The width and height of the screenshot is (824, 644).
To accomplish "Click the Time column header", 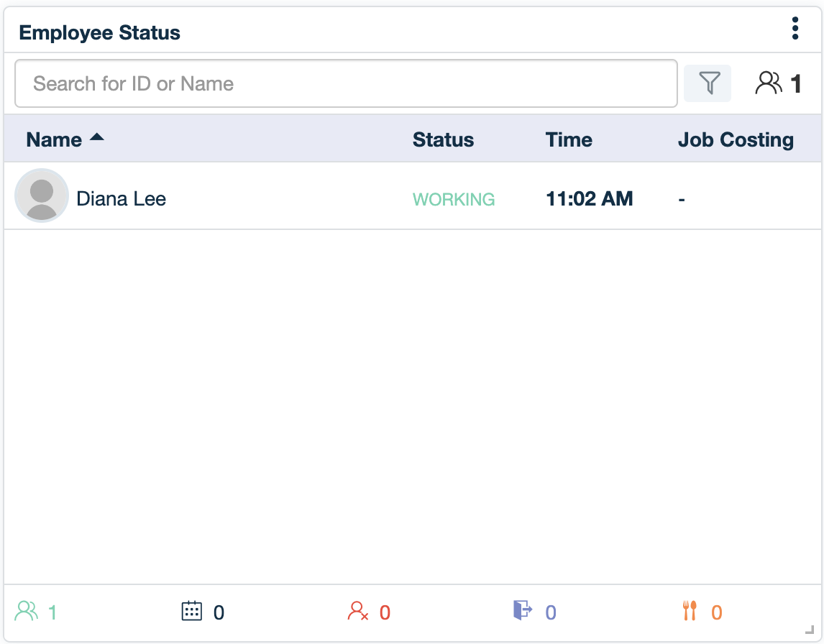I will pyautogui.click(x=569, y=139).
